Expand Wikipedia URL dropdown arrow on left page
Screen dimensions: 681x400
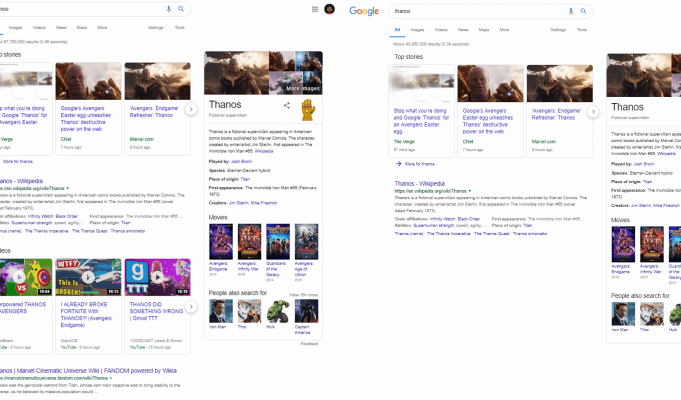coord(68,188)
